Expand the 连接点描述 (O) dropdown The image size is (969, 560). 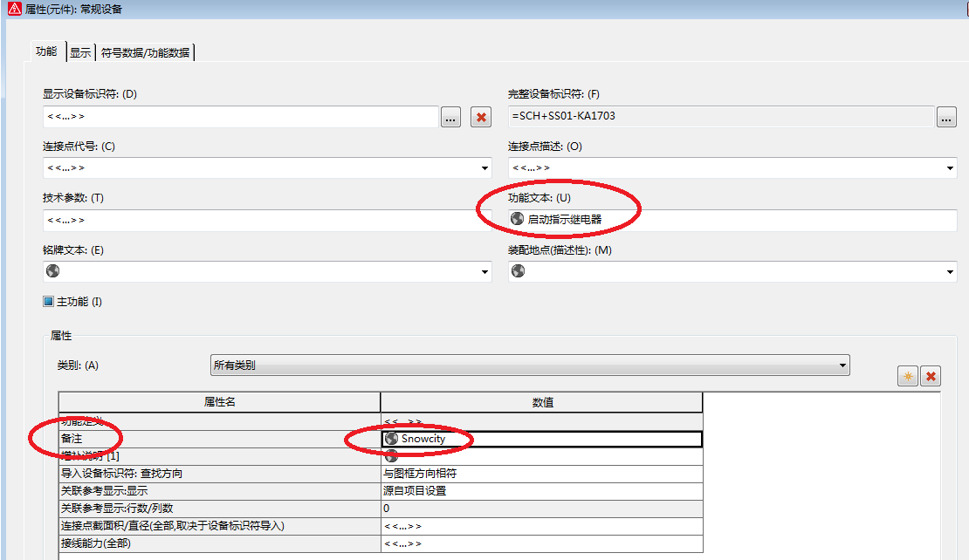pos(949,168)
